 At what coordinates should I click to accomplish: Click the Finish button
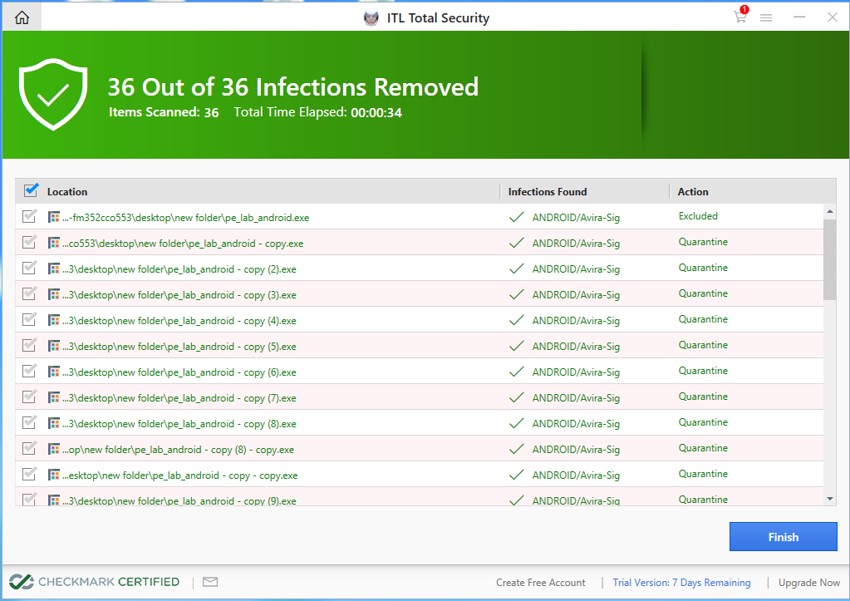click(x=783, y=537)
